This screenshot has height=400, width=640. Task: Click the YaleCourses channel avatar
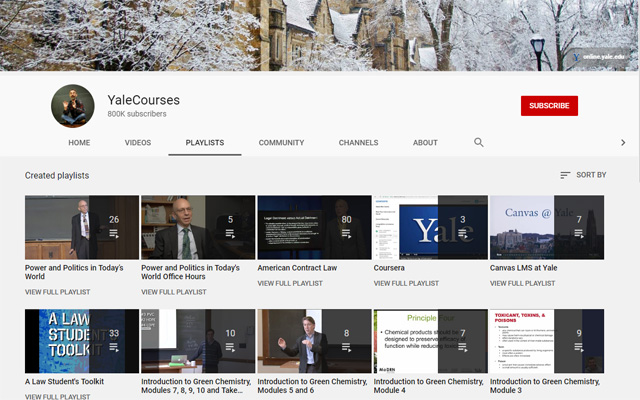[x=73, y=106]
